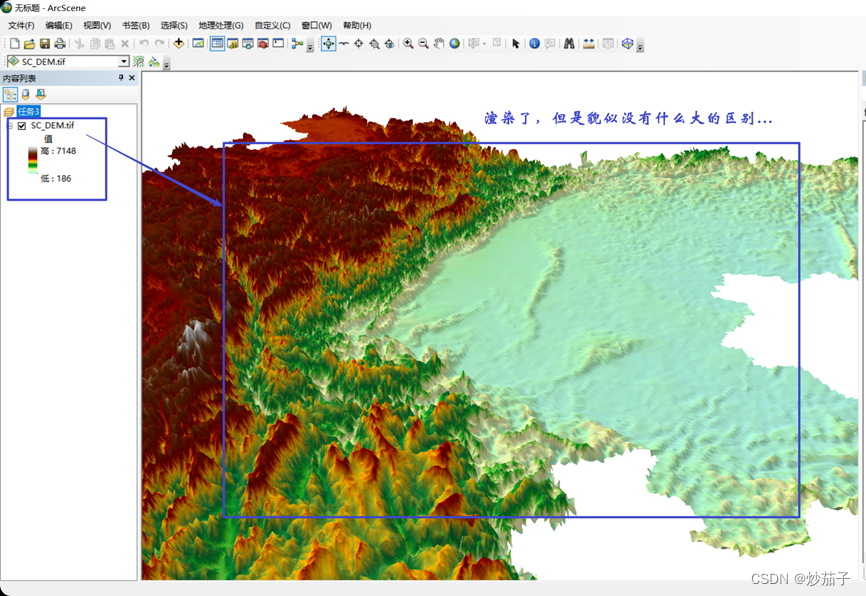This screenshot has width=866, height=596.
Task: Select the Zoom to Target tool
Action: (x=374, y=44)
